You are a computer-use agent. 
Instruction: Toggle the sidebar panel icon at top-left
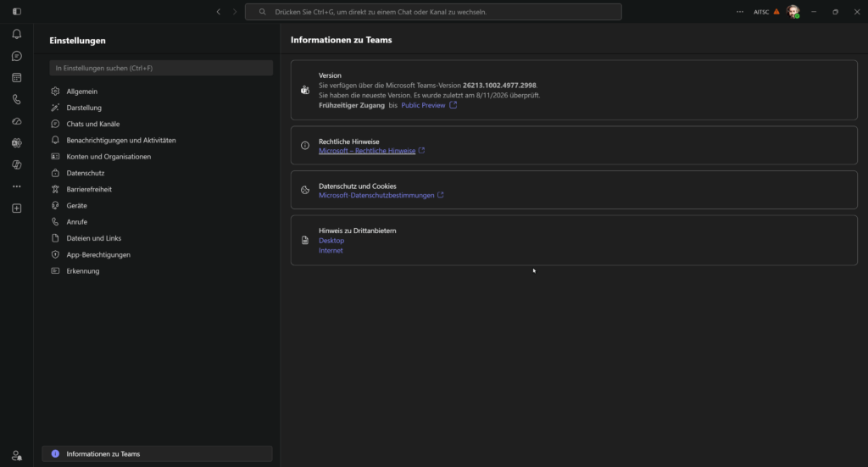(x=17, y=12)
